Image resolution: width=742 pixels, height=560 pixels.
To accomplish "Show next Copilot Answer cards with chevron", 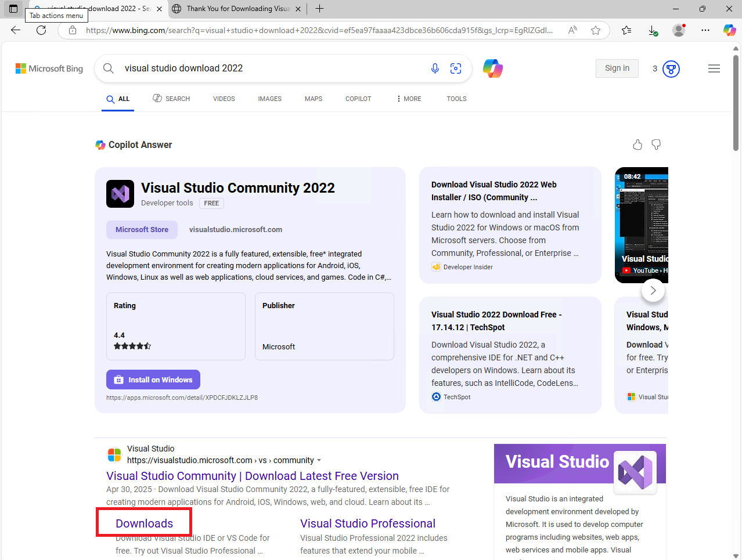I will (x=653, y=290).
